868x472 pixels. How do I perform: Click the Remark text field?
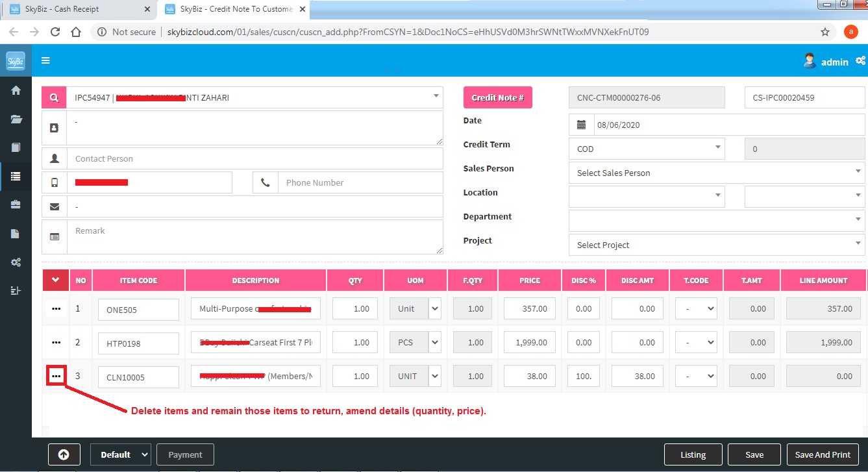pos(254,237)
